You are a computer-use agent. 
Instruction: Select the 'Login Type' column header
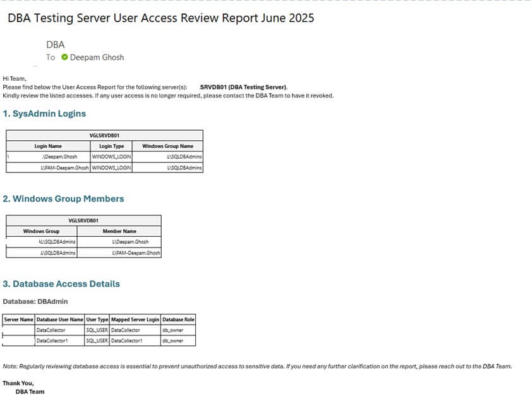[111, 146]
